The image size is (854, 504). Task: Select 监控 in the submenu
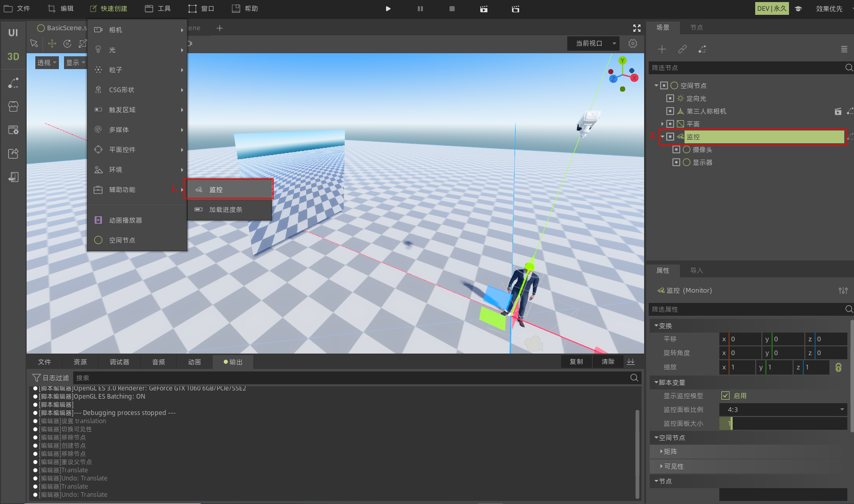click(x=228, y=189)
